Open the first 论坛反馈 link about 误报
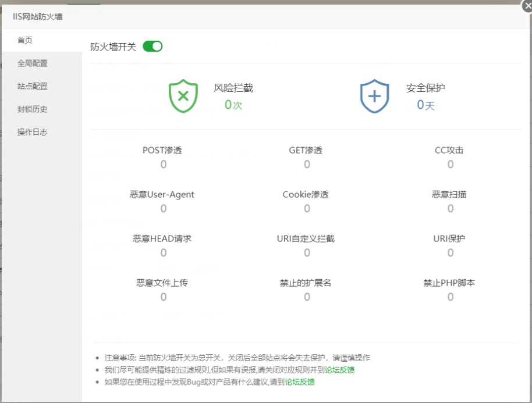Image resolution: width=532 pixels, height=403 pixels. pos(339,370)
